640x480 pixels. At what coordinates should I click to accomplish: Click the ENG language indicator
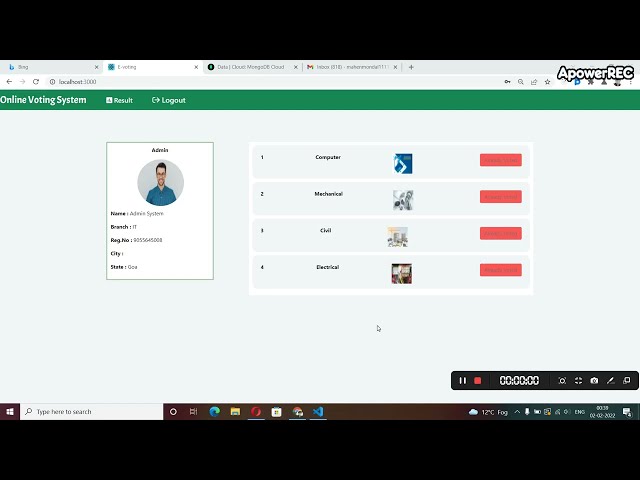pos(580,412)
